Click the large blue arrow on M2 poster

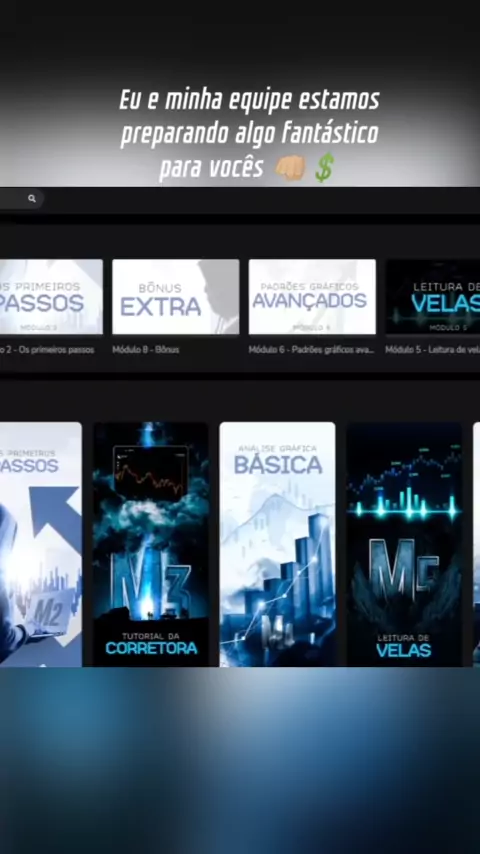55,517
